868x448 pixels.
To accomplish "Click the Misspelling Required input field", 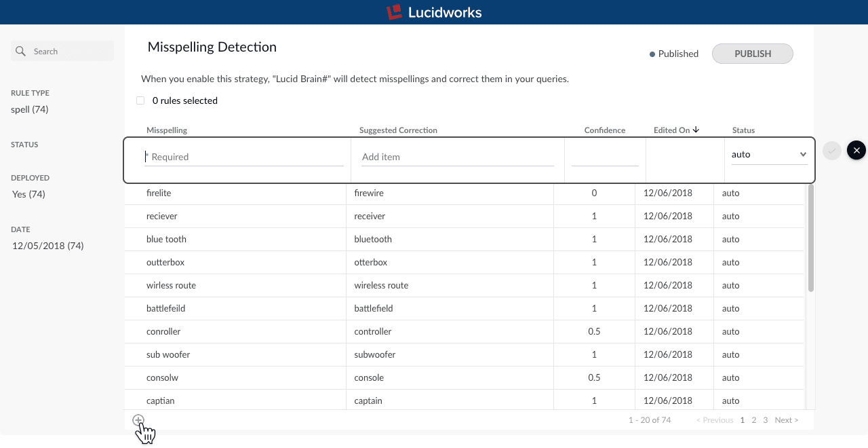I will 244,157.
